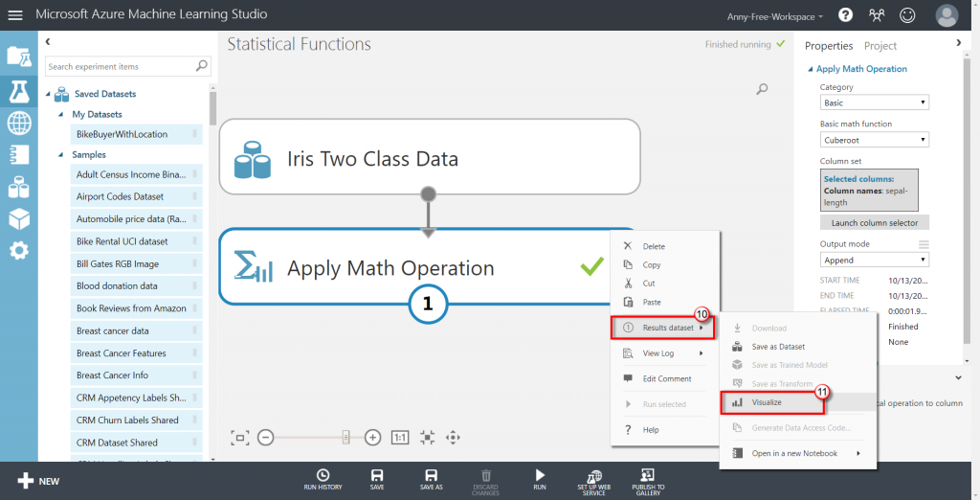This screenshot has width=980, height=500.
Task: Click the pan mode arrows icon
Action: 453,438
